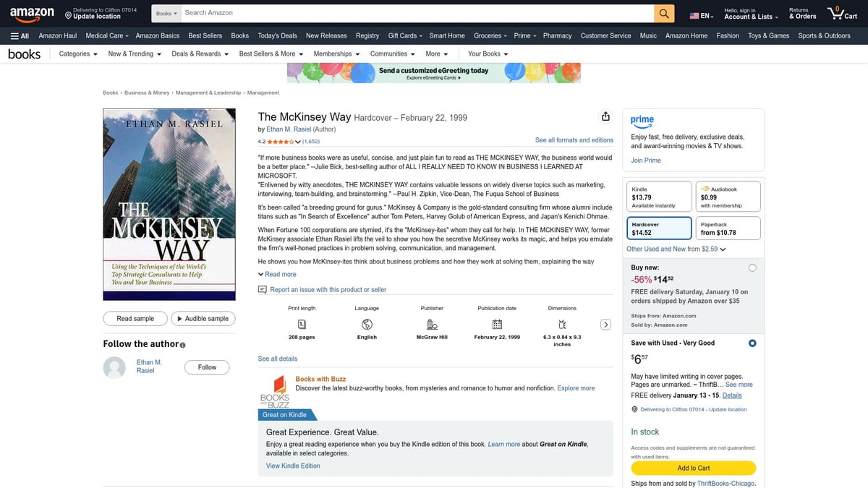Select the Save with Used Very Good option

click(752, 343)
